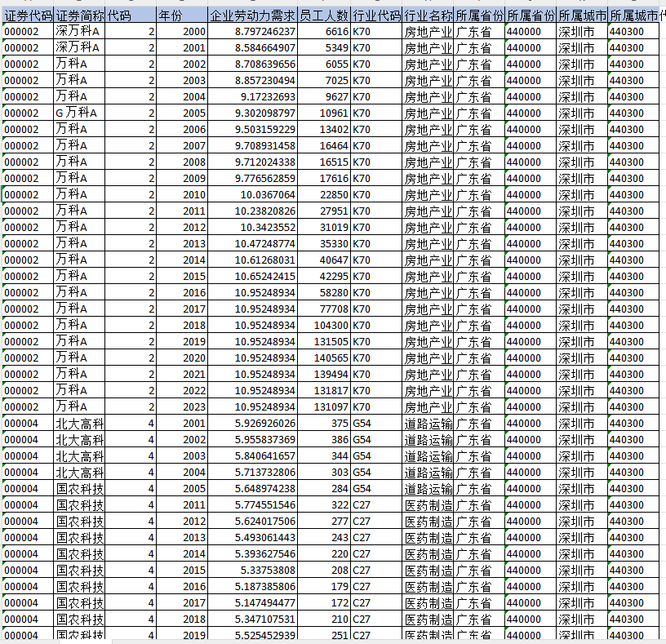The width and height of the screenshot is (666, 644).
Task: Select the 员工人数 header cell
Action: coord(324,15)
